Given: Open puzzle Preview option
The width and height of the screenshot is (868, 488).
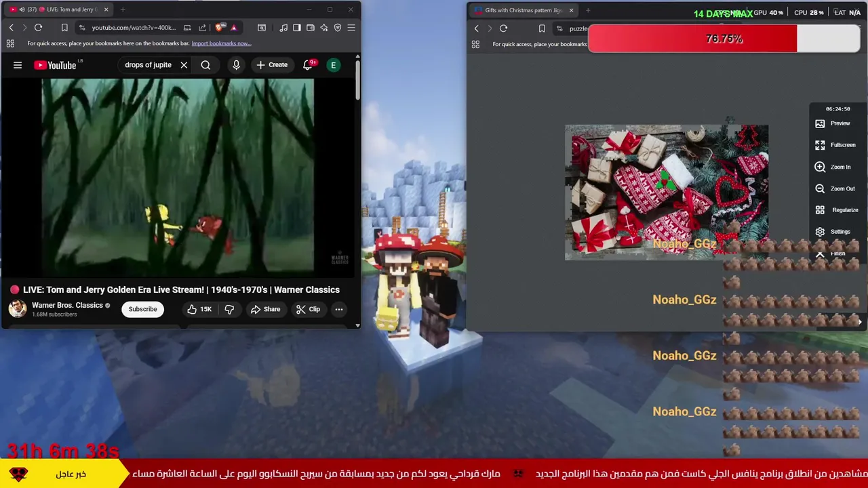Looking at the screenshot, I should point(834,123).
